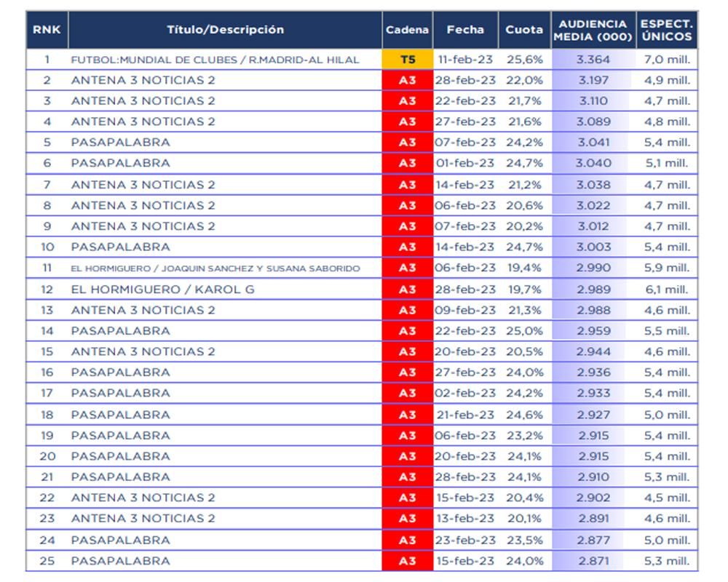Image resolution: width=728 pixels, height=582 pixels.
Task: Click the 11-feb-23 date cell
Action: [x=465, y=60]
